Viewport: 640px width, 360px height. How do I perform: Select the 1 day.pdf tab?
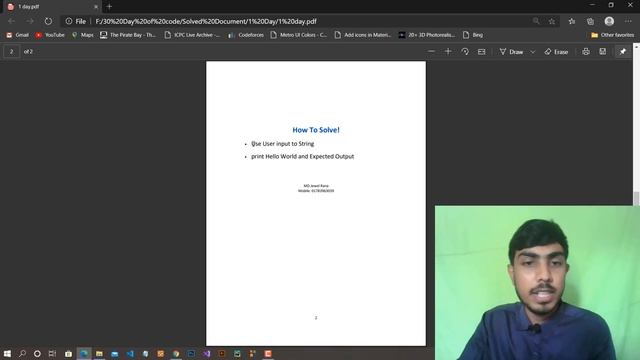51,7
